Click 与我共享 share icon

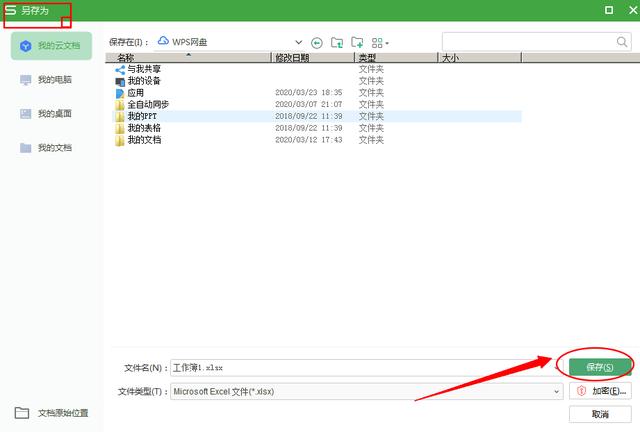(x=120, y=70)
